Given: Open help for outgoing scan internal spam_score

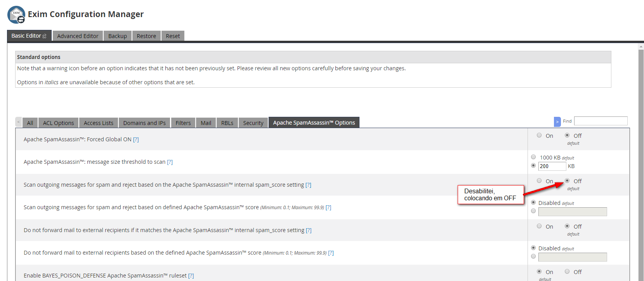Looking at the screenshot, I should tap(308, 185).
